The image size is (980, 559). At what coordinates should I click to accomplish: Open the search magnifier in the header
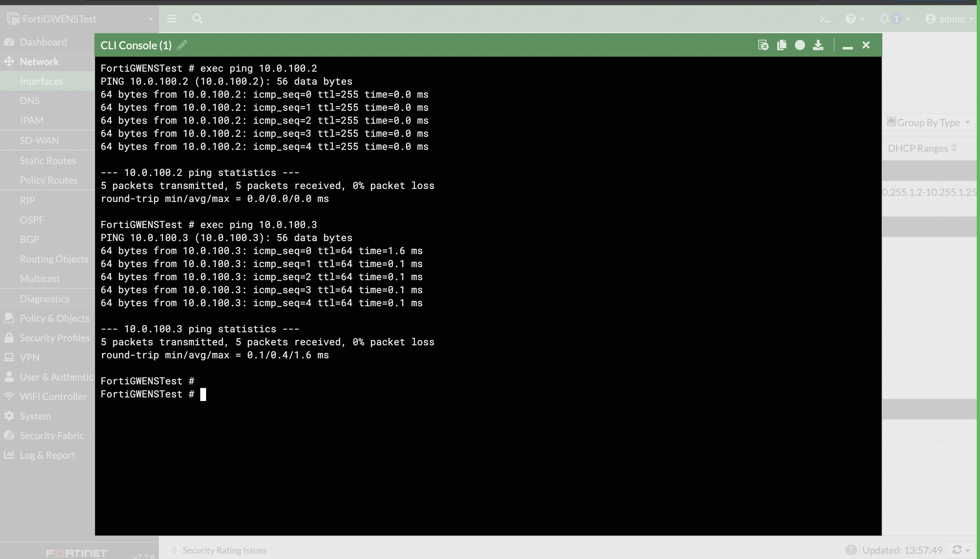(x=197, y=19)
